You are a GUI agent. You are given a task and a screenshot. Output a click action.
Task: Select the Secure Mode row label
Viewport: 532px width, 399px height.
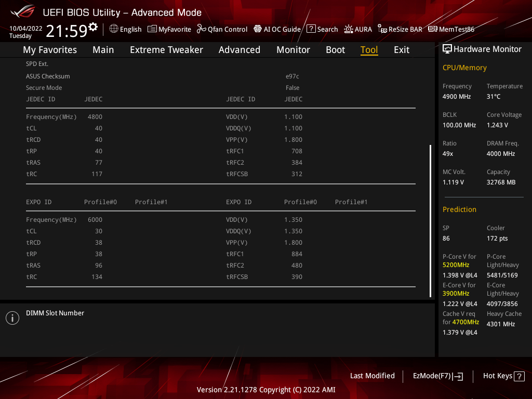point(44,88)
